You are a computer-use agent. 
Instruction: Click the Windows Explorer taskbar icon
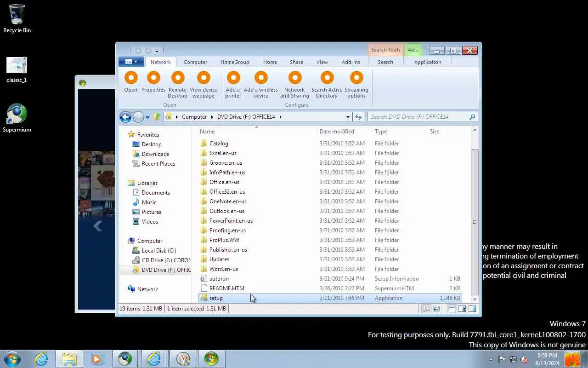69,359
